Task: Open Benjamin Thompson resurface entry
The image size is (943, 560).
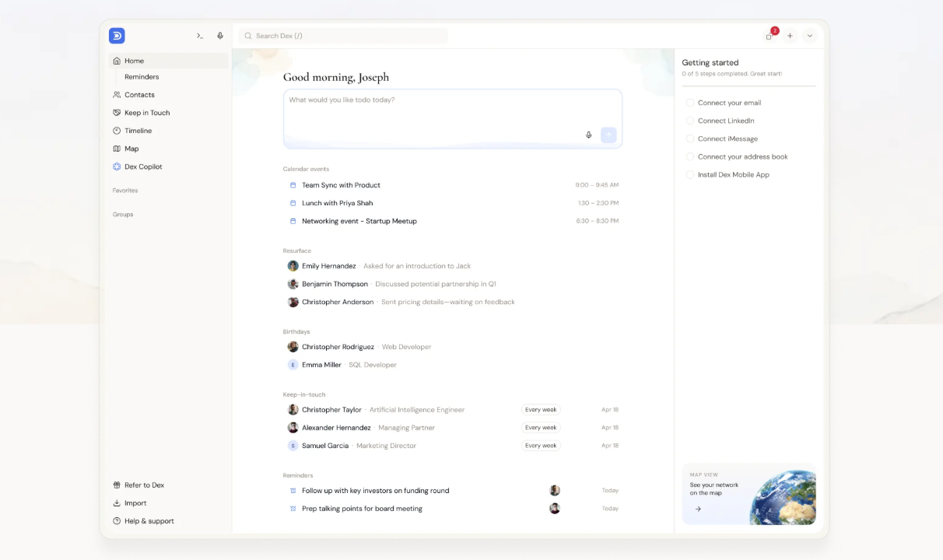Action: [453, 284]
